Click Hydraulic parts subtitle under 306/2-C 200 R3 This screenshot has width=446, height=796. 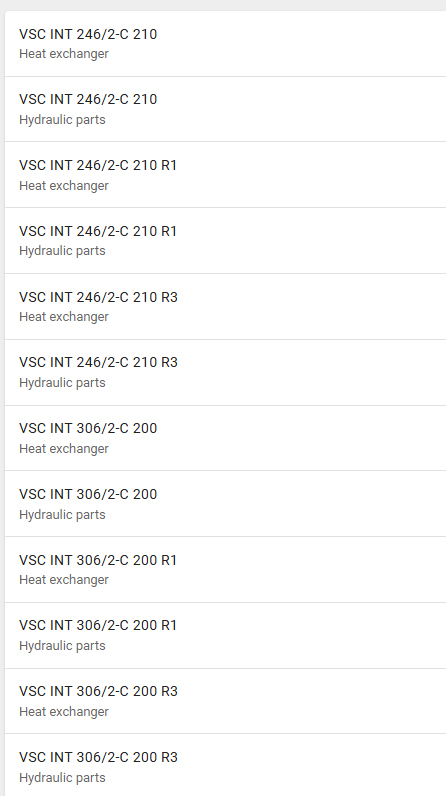62,778
